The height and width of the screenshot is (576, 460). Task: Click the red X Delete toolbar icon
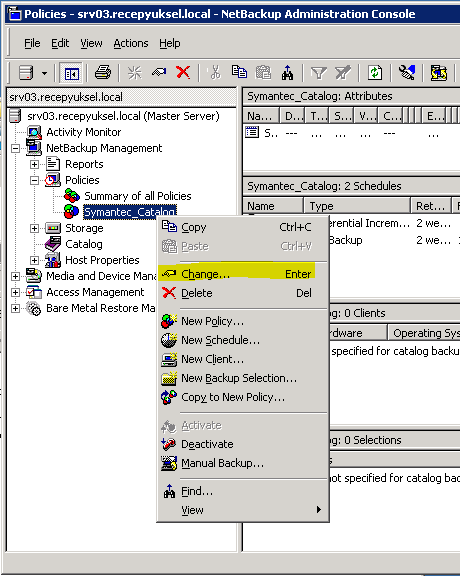[x=183, y=72]
